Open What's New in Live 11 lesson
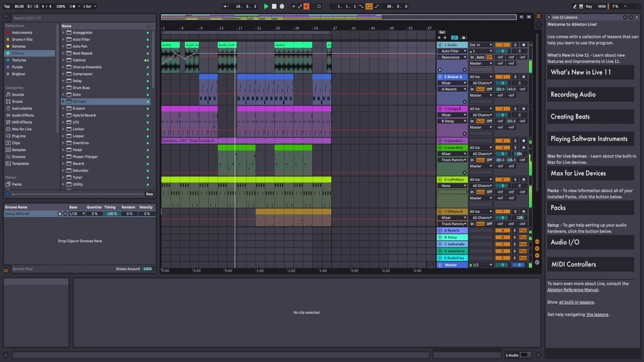 [x=591, y=72]
